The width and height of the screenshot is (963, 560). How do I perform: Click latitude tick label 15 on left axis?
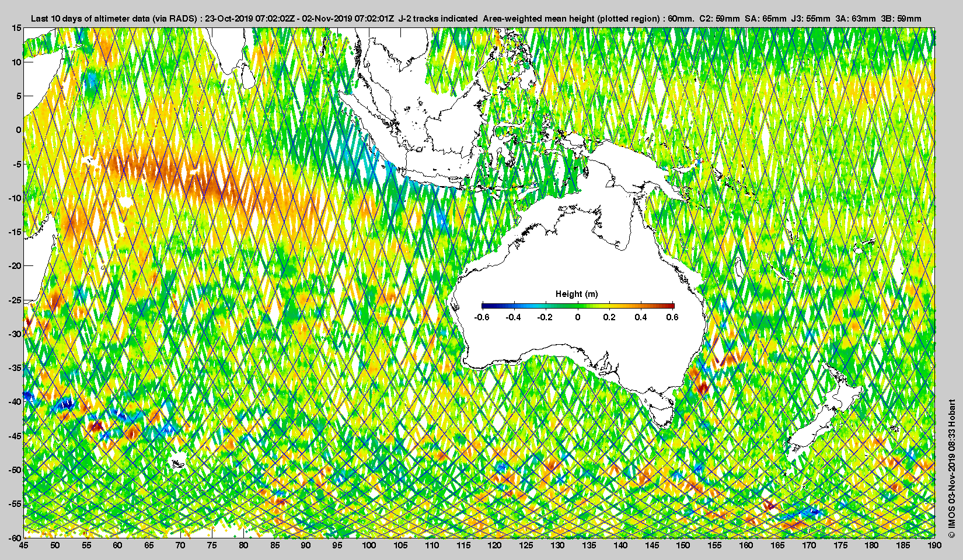coord(17,28)
